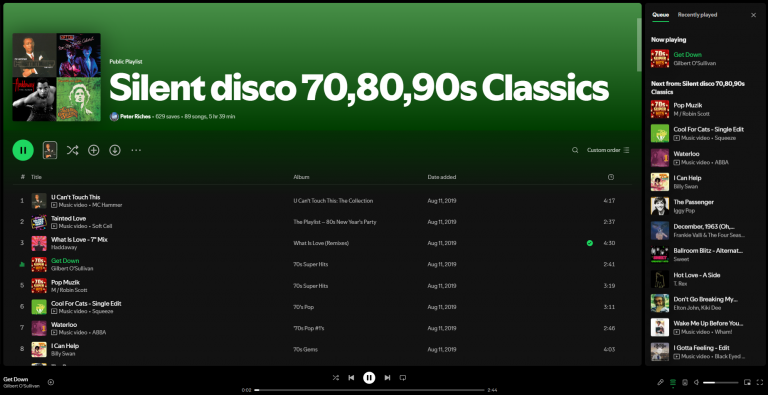
Task: Click the Get Down title in bottom bar
Action: click(x=16, y=379)
